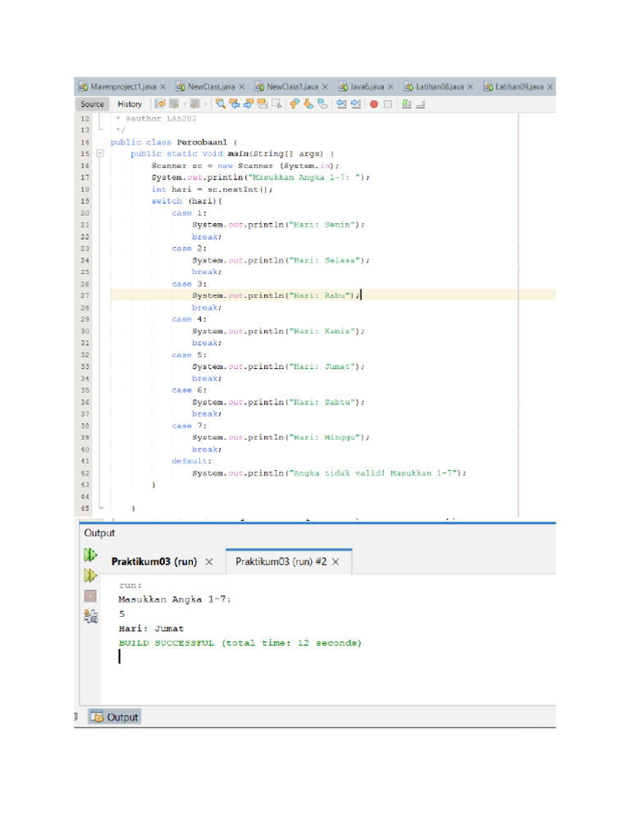The image size is (630, 840).
Task: Toggle the Source view button
Action: 92,104
